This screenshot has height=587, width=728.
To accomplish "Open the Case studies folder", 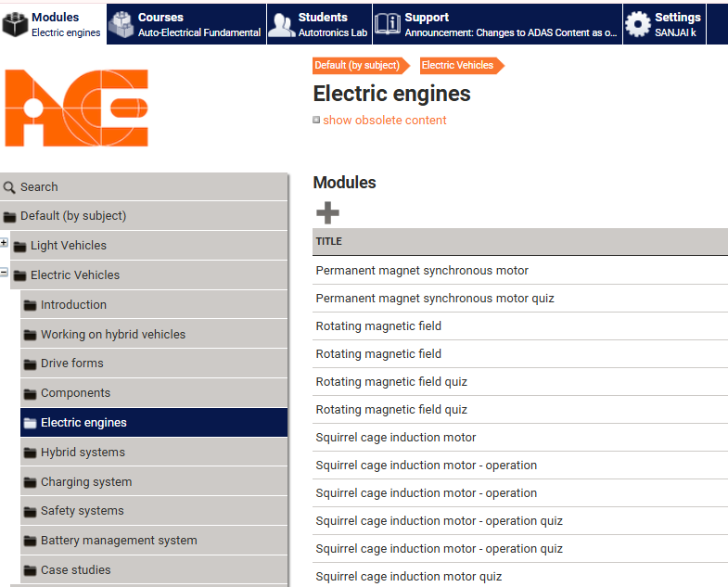I will tap(154, 570).
